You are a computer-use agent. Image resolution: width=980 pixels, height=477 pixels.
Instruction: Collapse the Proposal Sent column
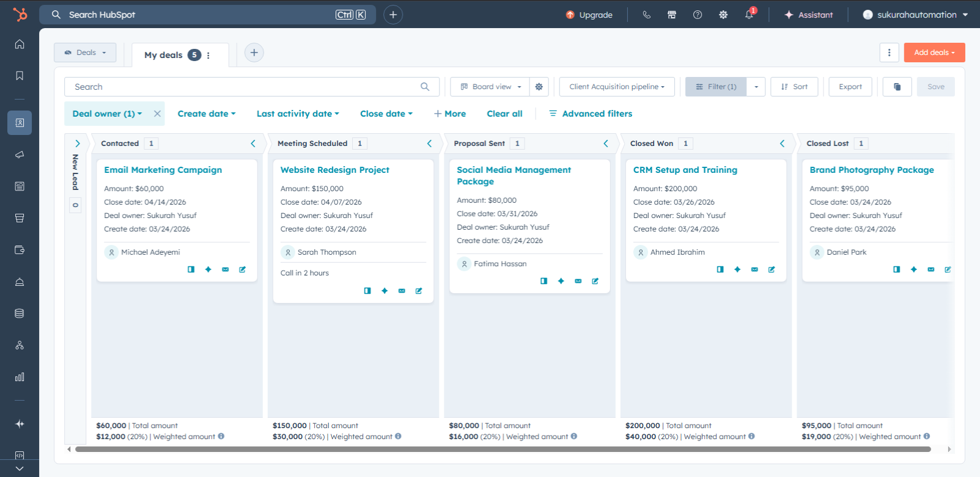pyautogui.click(x=606, y=144)
